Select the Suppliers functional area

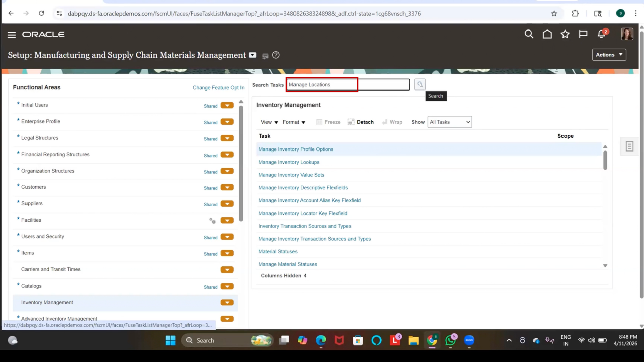pos(32,203)
